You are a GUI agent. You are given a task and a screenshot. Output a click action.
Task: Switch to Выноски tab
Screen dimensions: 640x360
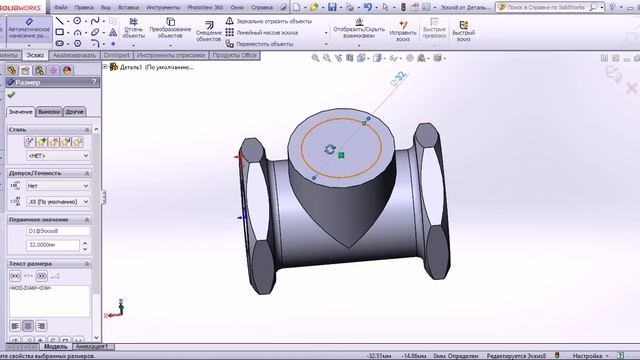pyautogui.click(x=49, y=111)
